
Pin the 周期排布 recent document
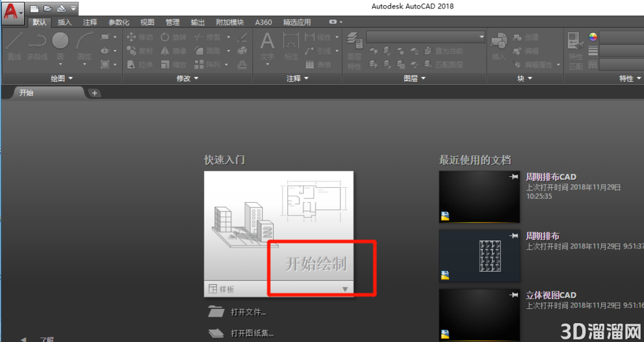[513, 235]
